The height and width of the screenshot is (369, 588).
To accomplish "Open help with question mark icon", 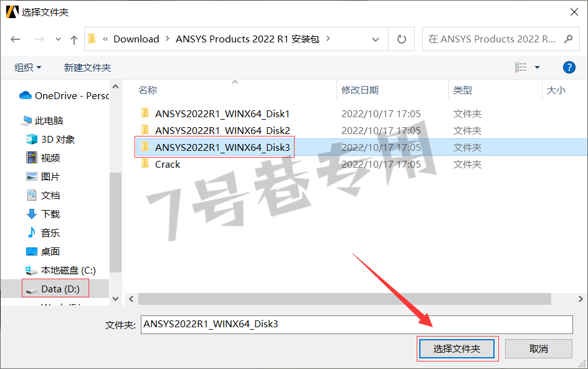I will pyautogui.click(x=569, y=67).
